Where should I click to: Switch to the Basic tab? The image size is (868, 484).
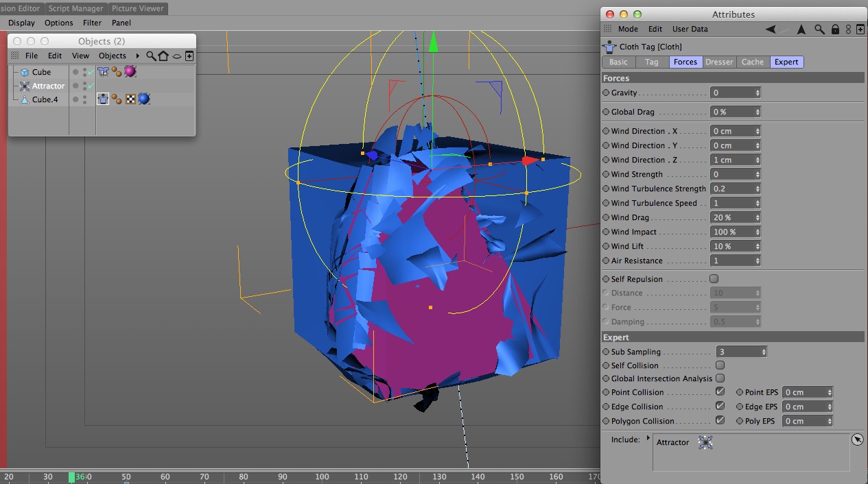[618, 62]
